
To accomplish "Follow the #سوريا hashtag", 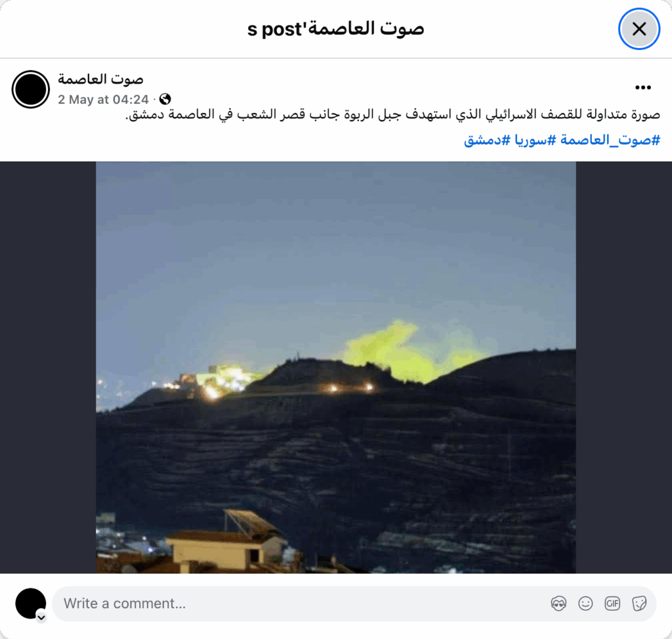I will click(x=535, y=140).
